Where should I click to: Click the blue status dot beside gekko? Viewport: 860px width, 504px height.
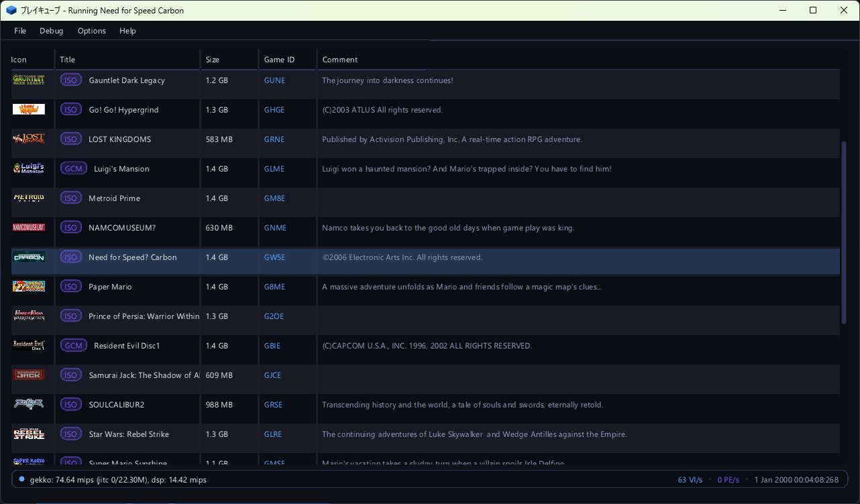pyautogui.click(x=21, y=479)
